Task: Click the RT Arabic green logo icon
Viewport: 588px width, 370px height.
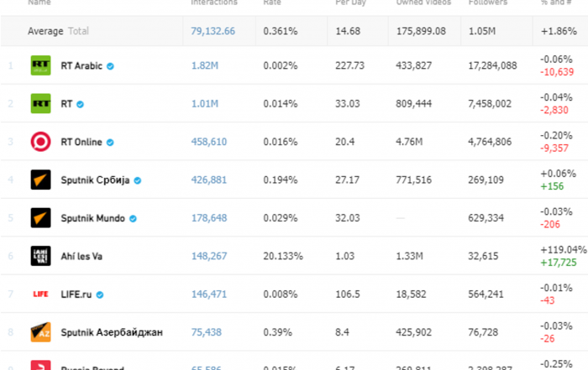Action: coord(40,65)
